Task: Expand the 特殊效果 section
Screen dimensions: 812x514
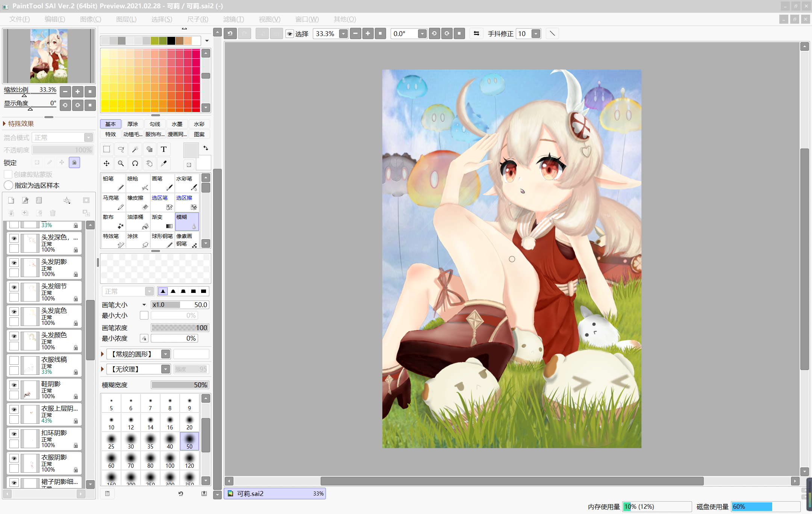Action: click(5, 124)
